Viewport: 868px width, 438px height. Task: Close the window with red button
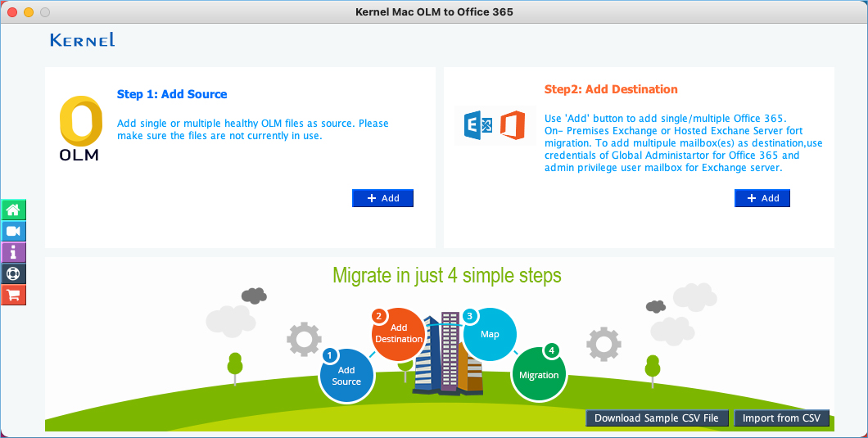(x=11, y=12)
